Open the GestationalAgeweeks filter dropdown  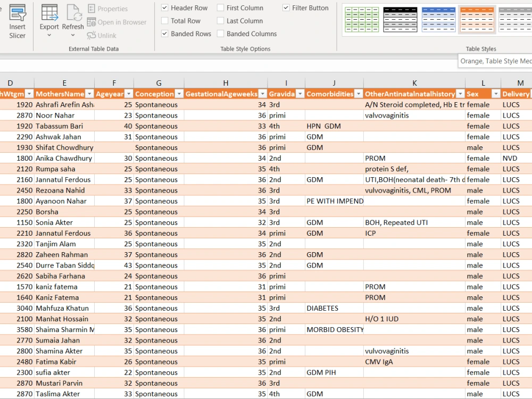pyautogui.click(x=263, y=94)
